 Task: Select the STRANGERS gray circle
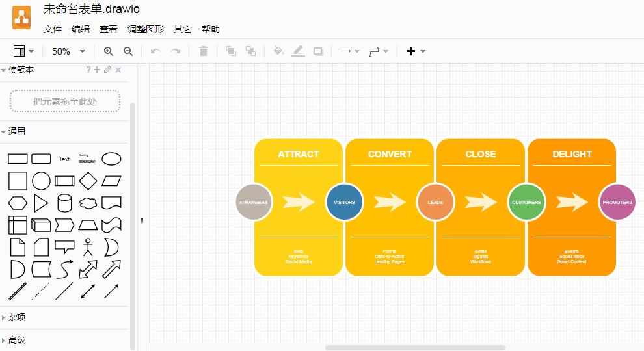254,202
